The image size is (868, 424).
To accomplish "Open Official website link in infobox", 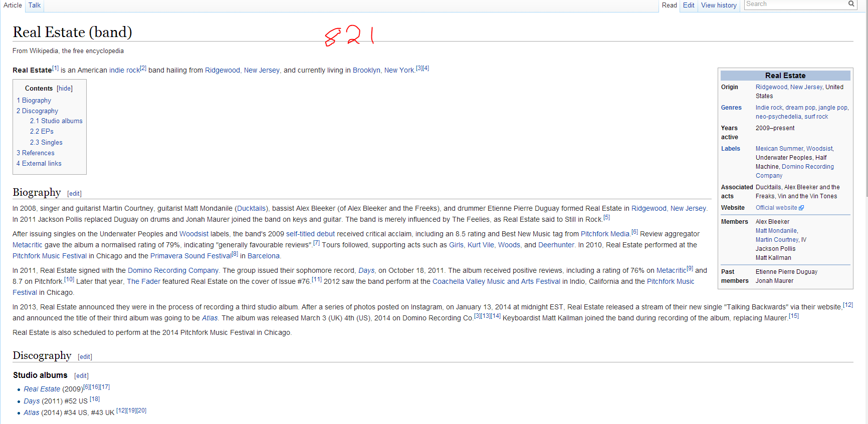I will (x=776, y=208).
